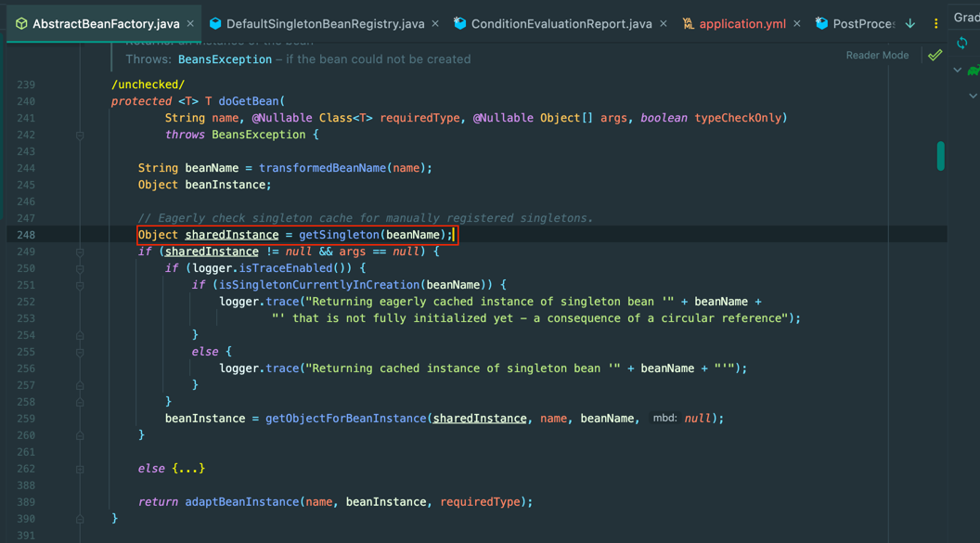Switch to application.yml tab
Screen dimensions: 980x543
point(742,24)
